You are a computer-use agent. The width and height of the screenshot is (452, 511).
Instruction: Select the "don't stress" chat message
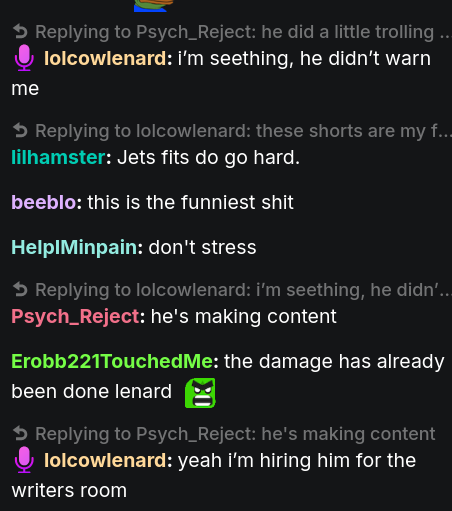[x=202, y=247]
